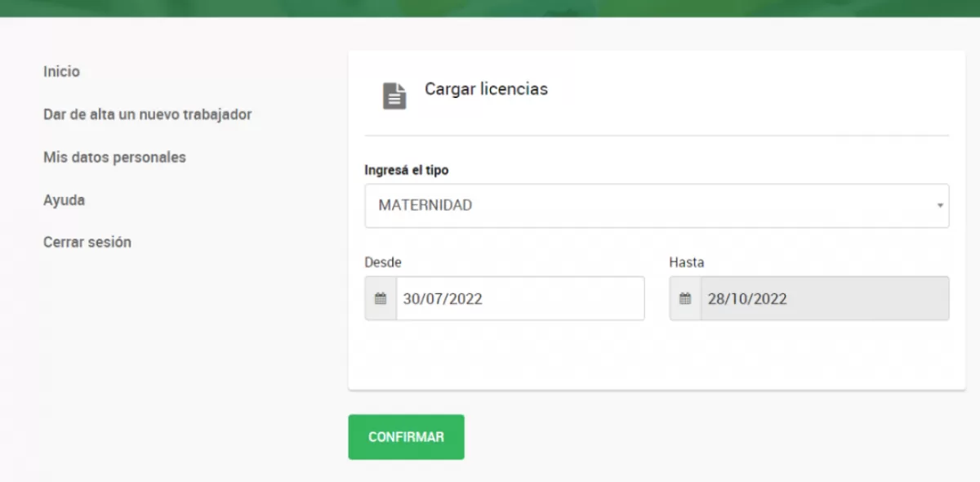Screen dimensions: 980x482
Task: Click the calendar icon for Desde date
Action: click(381, 298)
